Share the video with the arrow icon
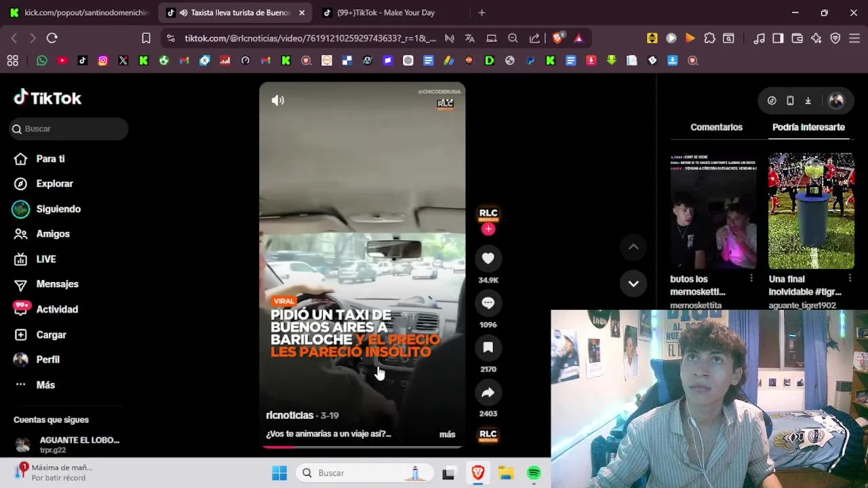Viewport: 868px width, 488px height. pyautogui.click(x=488, y=392)
